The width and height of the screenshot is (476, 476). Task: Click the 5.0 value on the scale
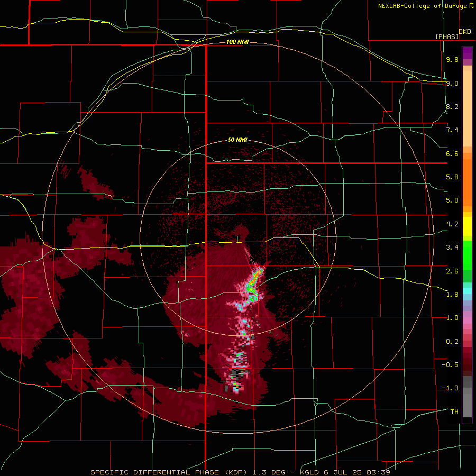point(452,200)
